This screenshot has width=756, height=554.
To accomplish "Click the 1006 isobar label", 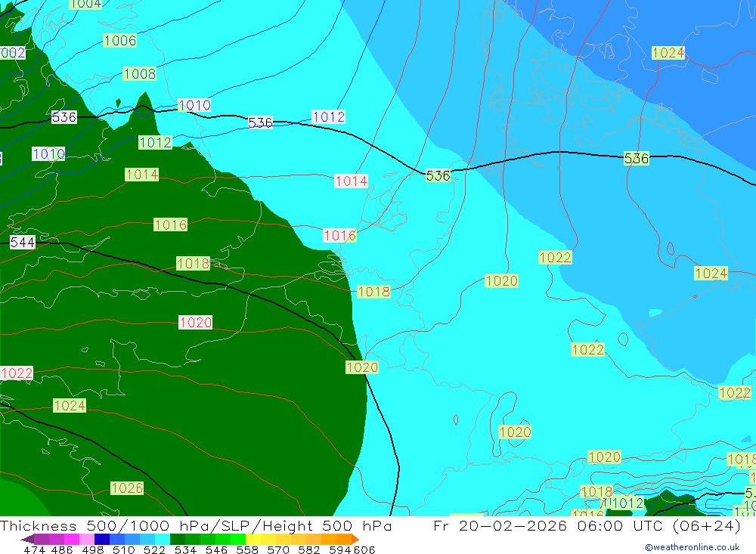I will 120,41.
